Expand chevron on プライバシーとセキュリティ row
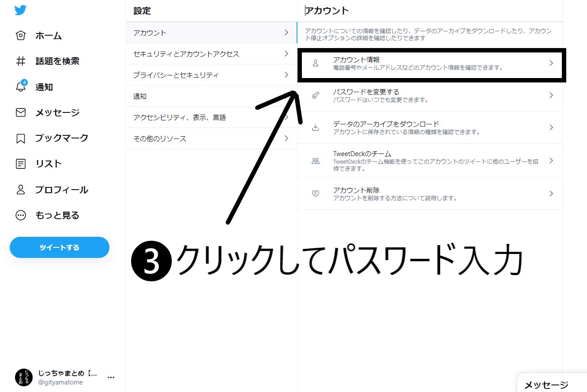Viewport: 587px width, 392px height. pos(286,75)
